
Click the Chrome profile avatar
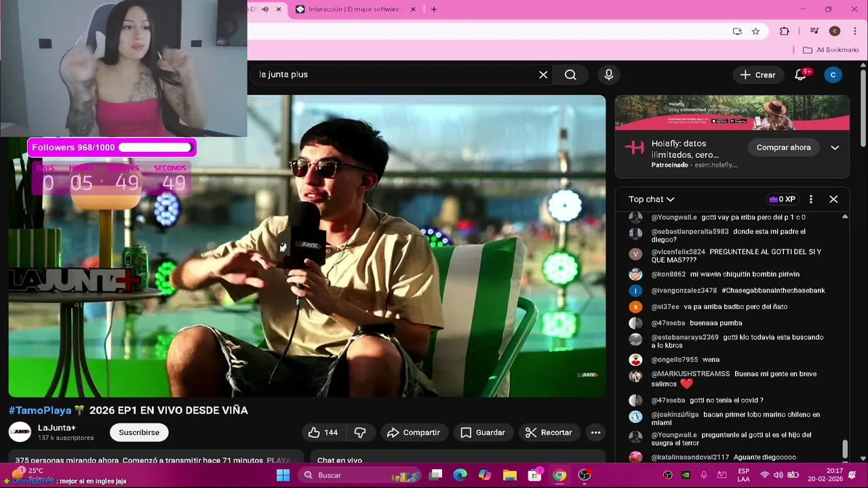tap(835, 31)
